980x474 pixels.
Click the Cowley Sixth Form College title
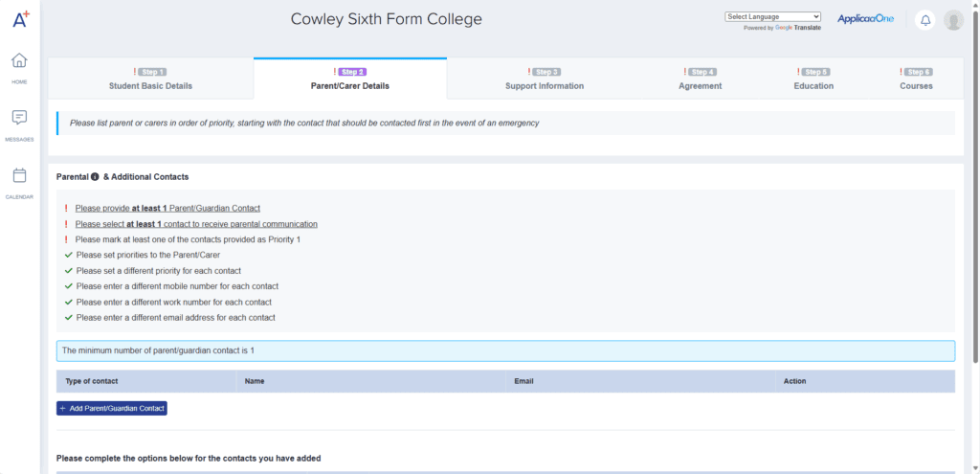(x=386, y=19)
